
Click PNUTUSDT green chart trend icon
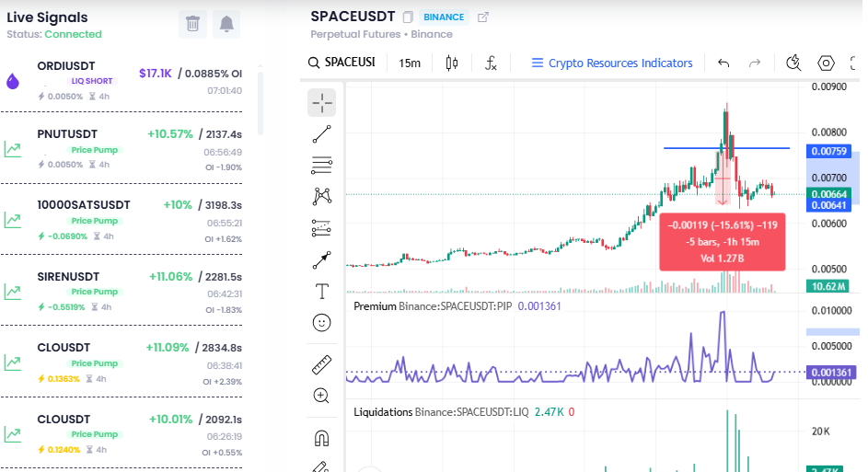pyautogui.click(x=13, y=149)
